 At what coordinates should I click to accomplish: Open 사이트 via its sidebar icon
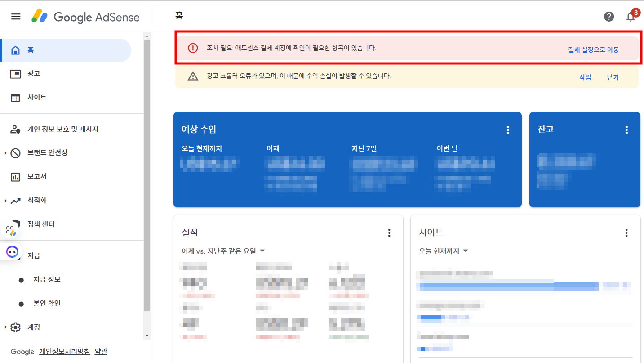pos(16,97)
